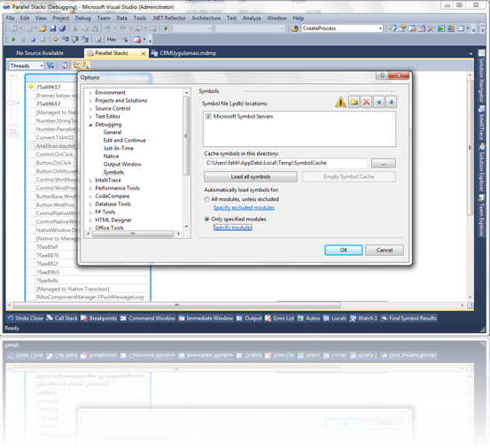
Task: Open the Architecture menu
Action: (x=206, y=18)
